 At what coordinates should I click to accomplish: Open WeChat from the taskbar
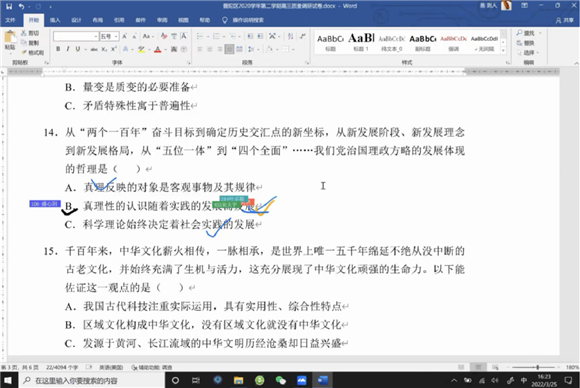pos(281,380)
